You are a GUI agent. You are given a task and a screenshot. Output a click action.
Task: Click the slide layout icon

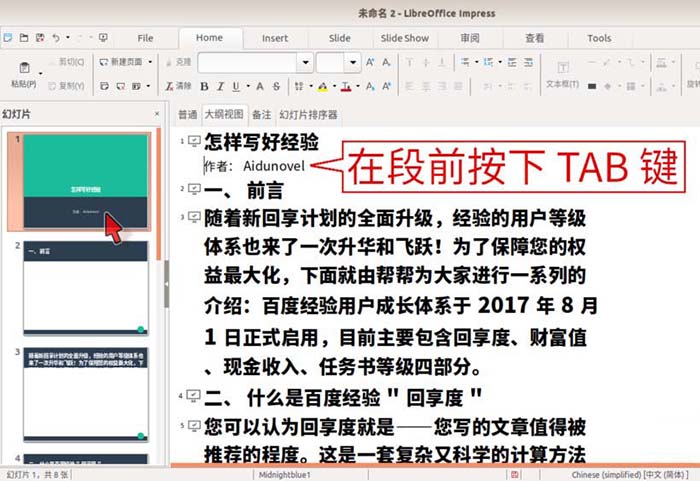point(137,86)
